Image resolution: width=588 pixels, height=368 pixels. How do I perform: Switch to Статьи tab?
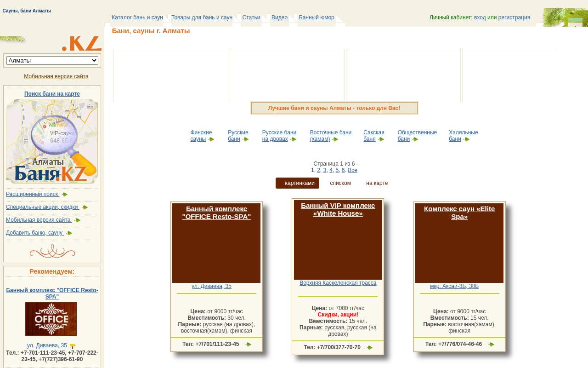pos(251,17)
